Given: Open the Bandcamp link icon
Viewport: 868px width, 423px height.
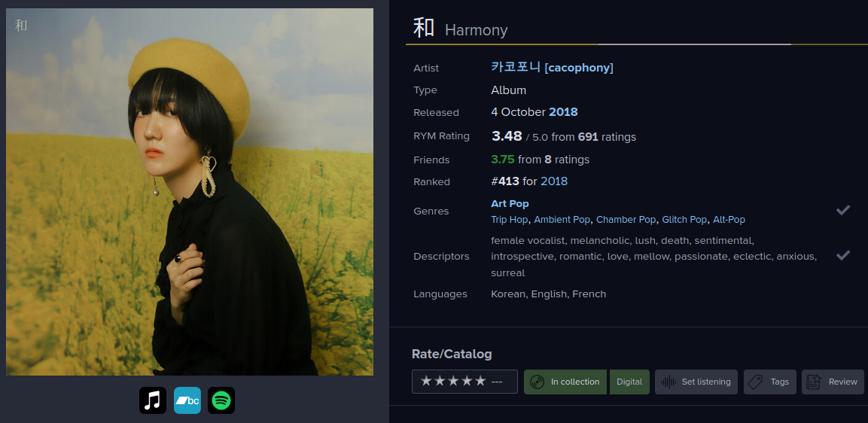Looking at the screenshot, I should 187,400.
